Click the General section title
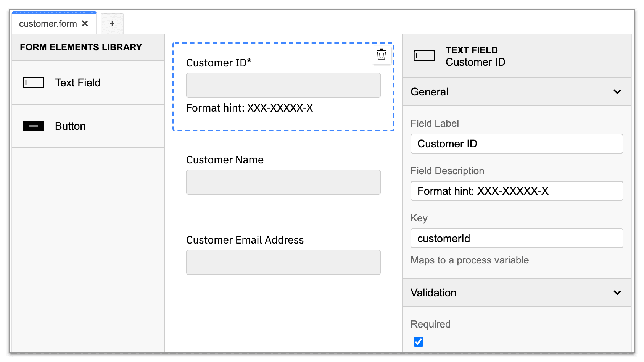Viewport: 644px width, 362px height. [430, 92]
